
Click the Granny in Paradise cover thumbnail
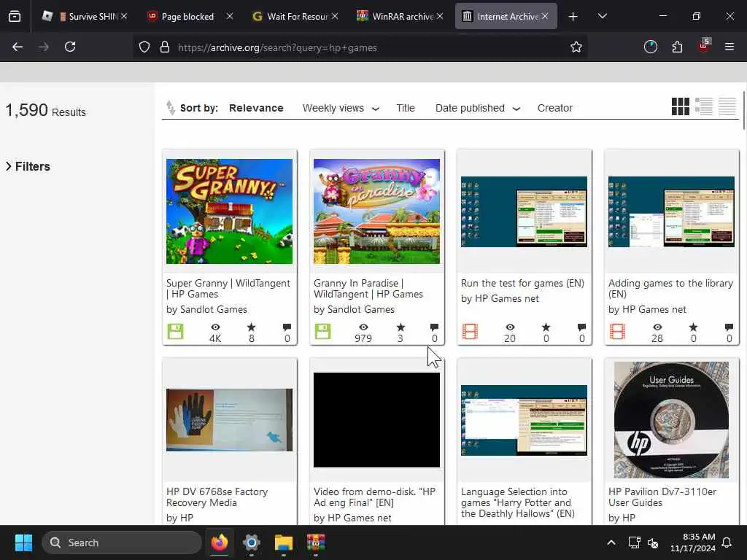tap(376, 211)
